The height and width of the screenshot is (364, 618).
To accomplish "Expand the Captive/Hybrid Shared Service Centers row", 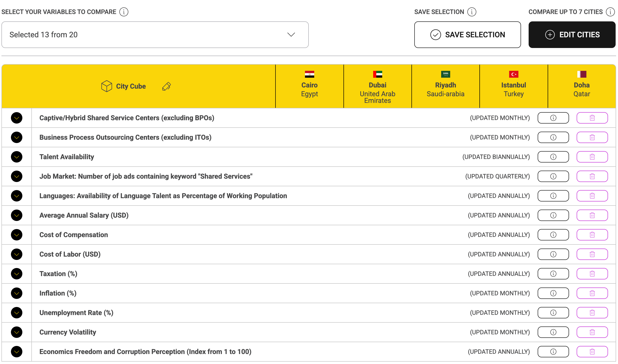I will [x=17, y=118].
